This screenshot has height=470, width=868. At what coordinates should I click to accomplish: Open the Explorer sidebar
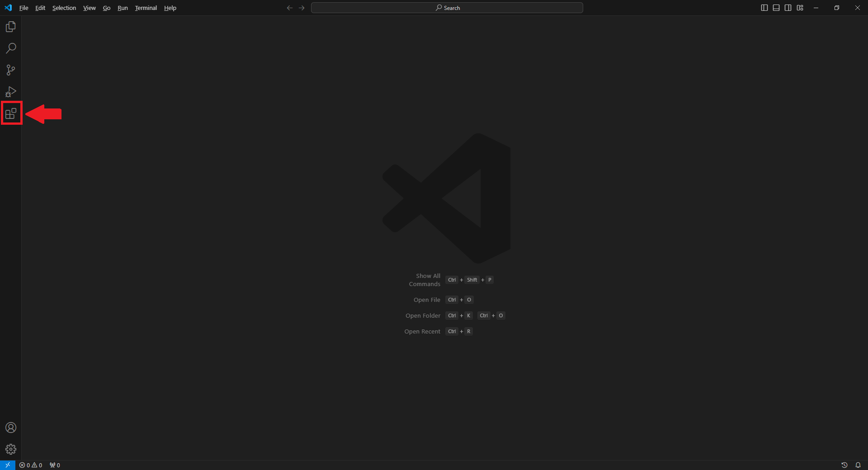click(11, 26)
